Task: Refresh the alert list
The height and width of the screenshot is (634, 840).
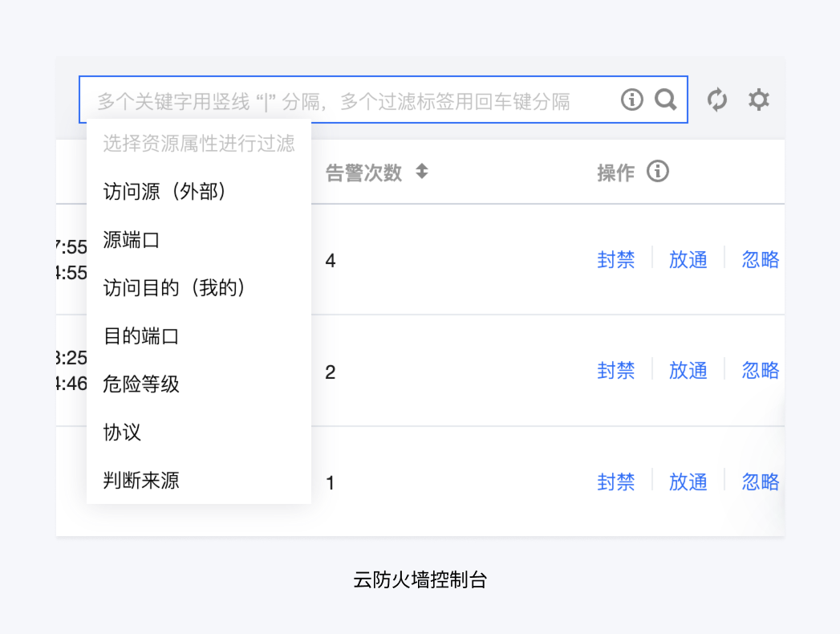Action: [717, 100]
